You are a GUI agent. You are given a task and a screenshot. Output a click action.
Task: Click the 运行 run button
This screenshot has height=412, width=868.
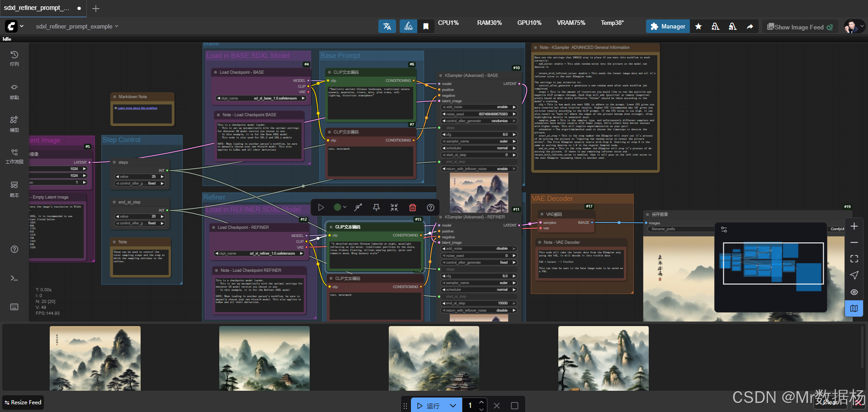click(428, 406)
